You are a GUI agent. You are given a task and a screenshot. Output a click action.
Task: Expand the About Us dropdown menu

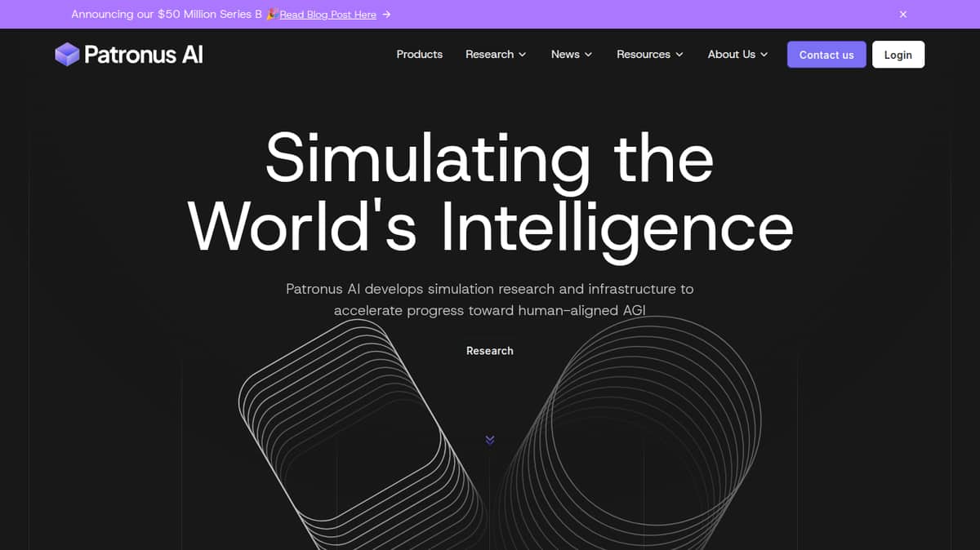click(x=737, y=55)
